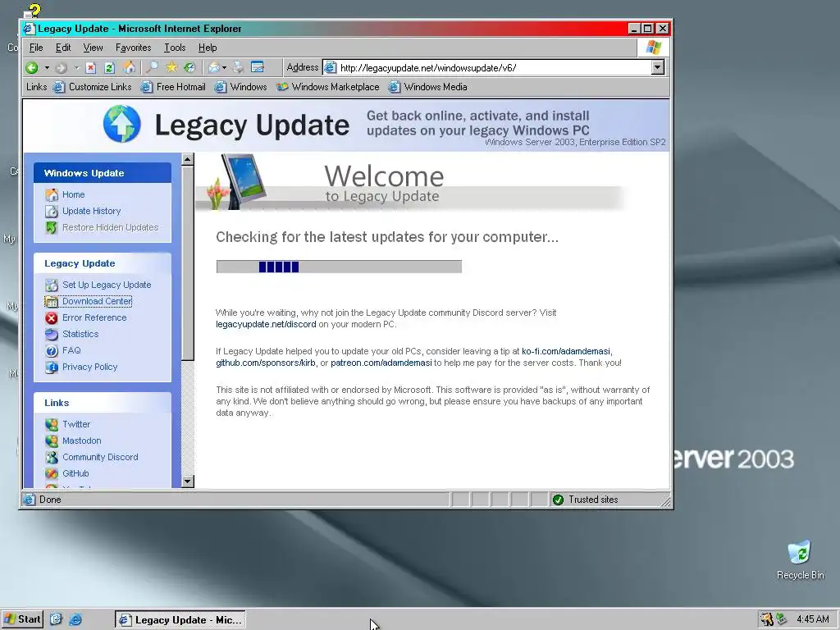Image resolution: width=840 pixels, height=630 pixels.
Task: Open github.com/sponsors/kirb link
Action: point(265,363)
